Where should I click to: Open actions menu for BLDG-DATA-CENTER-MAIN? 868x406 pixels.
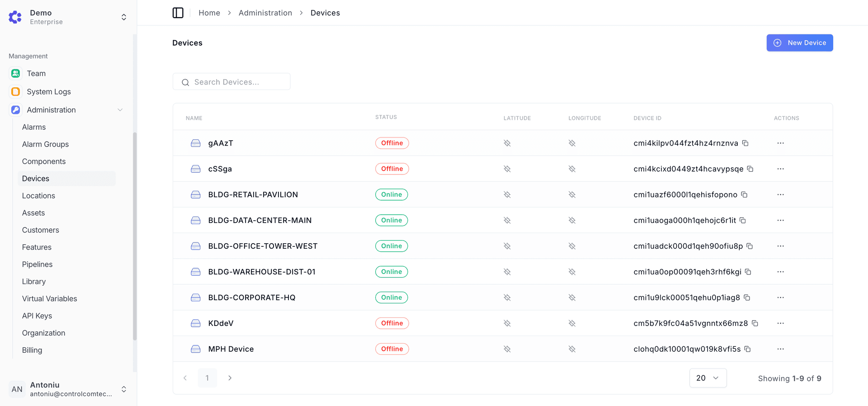point(781,221)
